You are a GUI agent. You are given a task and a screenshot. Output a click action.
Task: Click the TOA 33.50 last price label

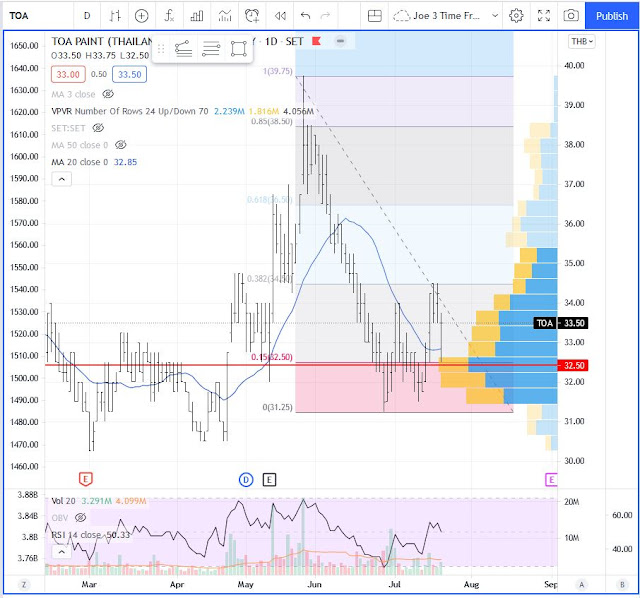click(560, 323)
